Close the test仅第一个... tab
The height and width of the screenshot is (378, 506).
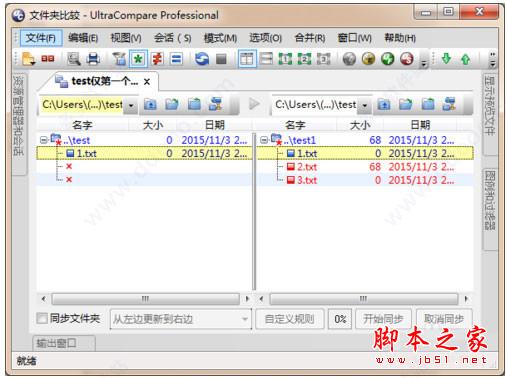(x=147, y=82)
